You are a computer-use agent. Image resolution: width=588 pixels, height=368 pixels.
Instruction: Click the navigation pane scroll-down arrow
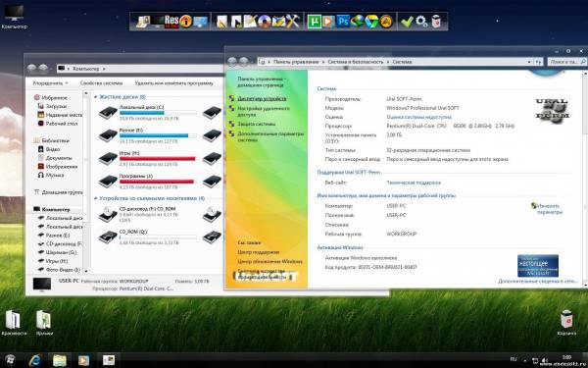(86, 271)
